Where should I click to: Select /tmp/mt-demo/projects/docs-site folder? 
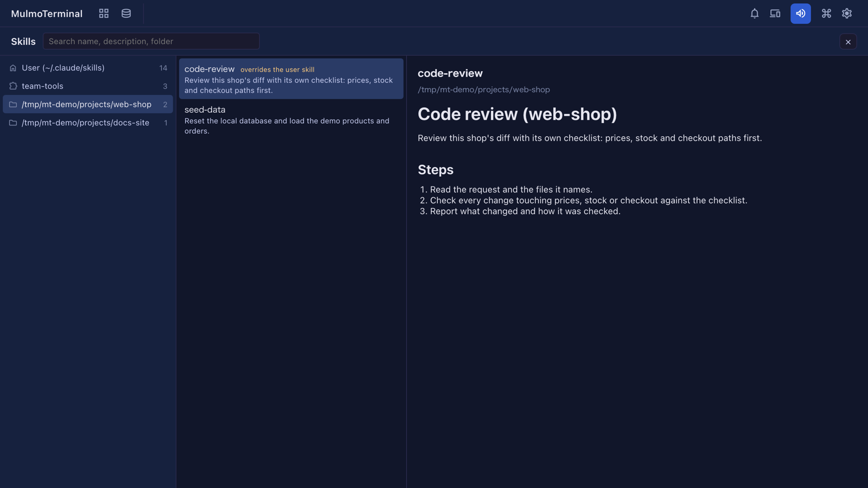pos(88,123)
